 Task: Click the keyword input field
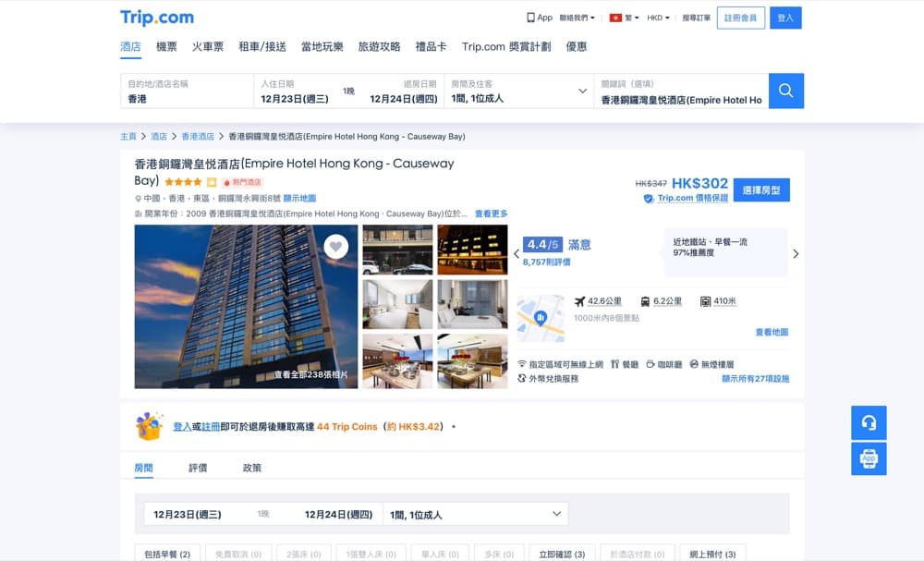(x=681, y=91)
